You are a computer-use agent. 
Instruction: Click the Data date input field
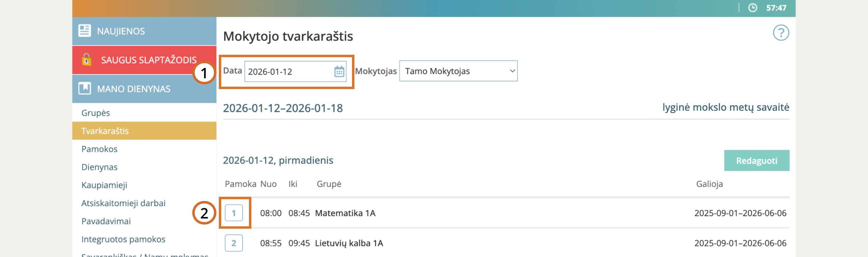pyautogui.click(x=289, y=72)
